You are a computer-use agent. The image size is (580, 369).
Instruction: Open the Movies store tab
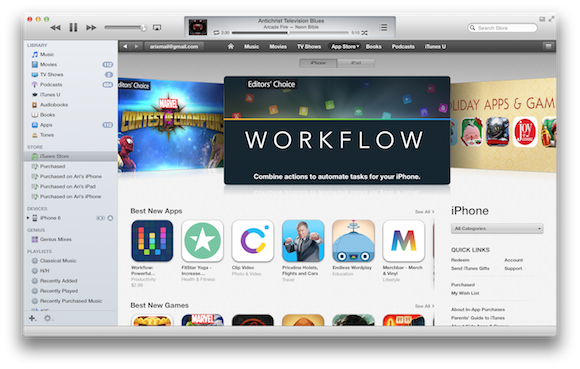click(278, 47)
